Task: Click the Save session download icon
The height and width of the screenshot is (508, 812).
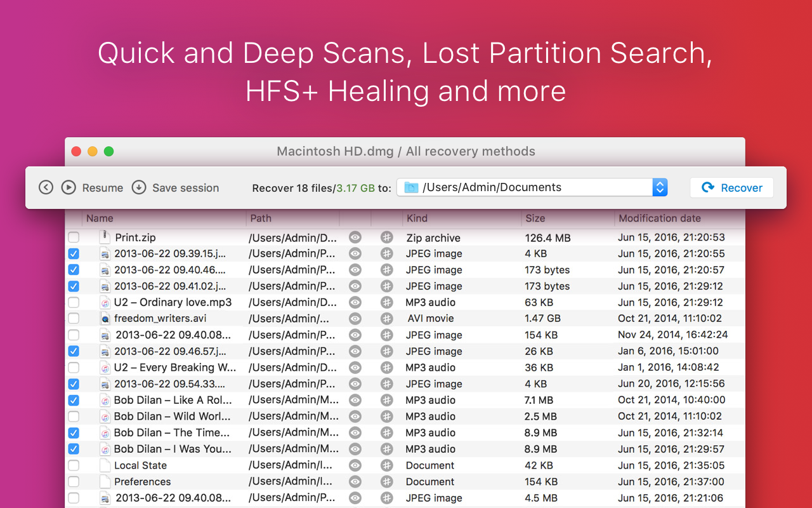Action: 139,187
